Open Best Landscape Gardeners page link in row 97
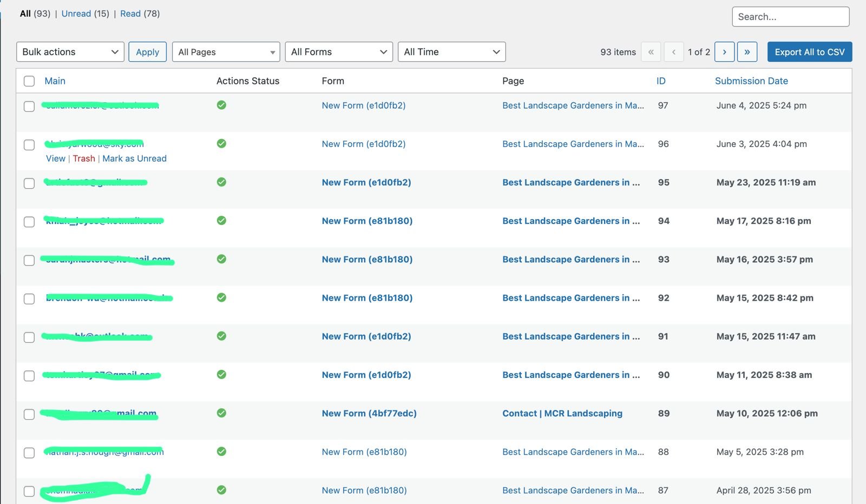The image size is (866, 504). 573,105
